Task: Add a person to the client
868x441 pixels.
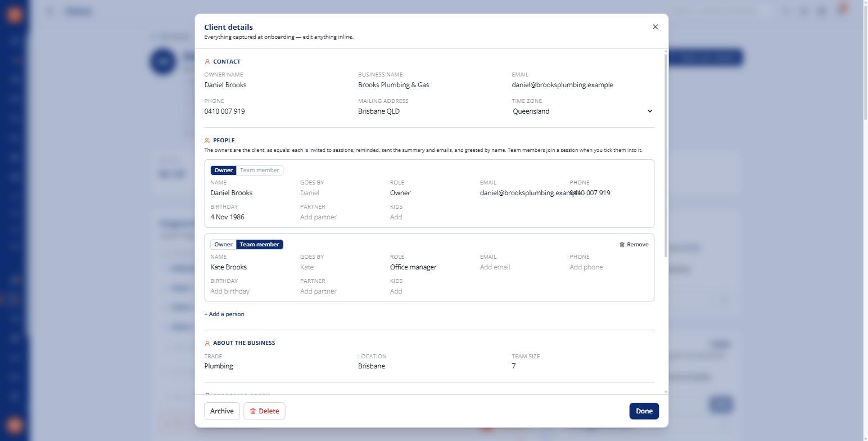Action: (x=224, y=314)
